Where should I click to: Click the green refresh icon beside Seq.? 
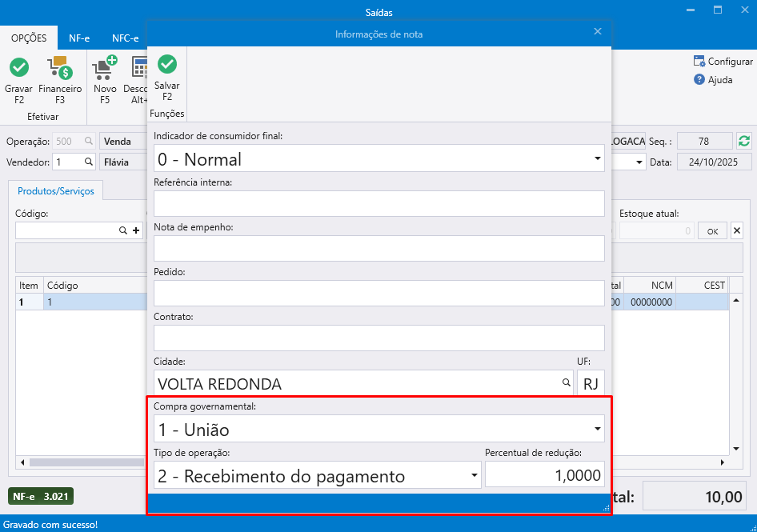click(x=744, y=141)
